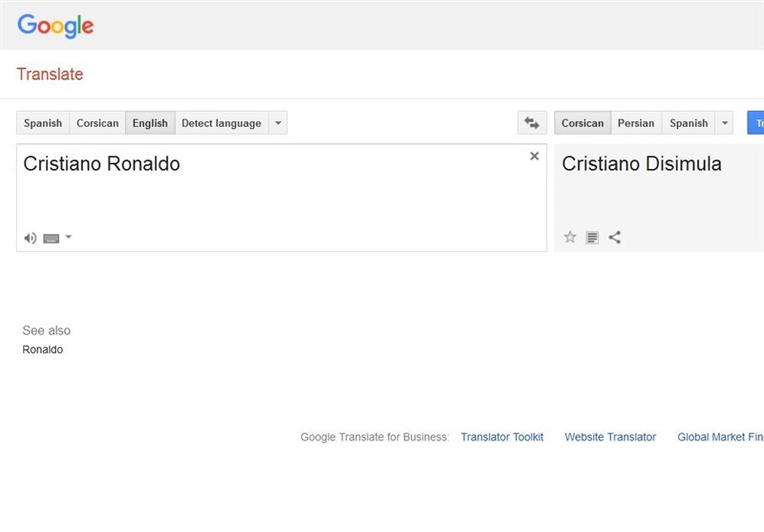Click the Google logo

coord(55,26)
